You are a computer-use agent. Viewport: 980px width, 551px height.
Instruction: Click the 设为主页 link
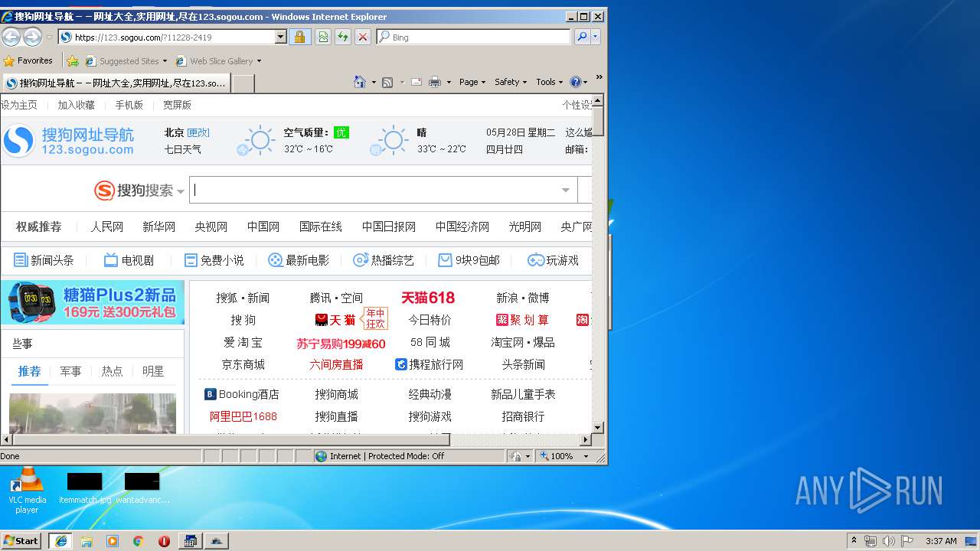click(x=19, y=105)
